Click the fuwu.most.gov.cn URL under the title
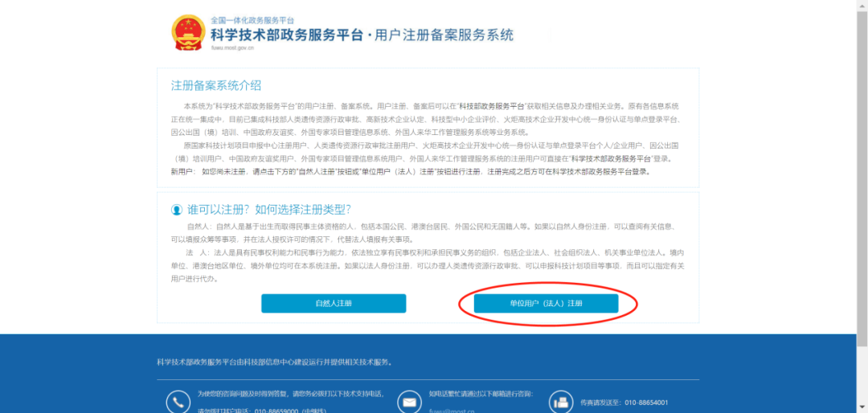 [231, 48]
